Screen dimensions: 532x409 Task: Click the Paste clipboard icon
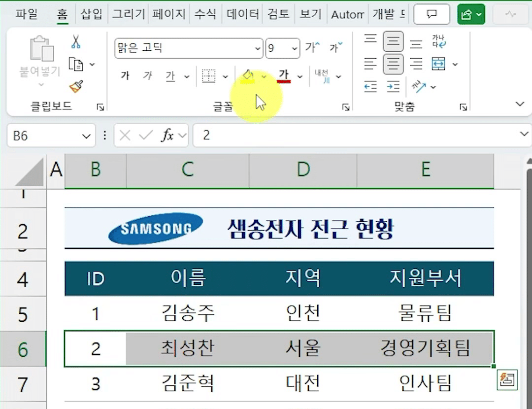click(41, 48)
